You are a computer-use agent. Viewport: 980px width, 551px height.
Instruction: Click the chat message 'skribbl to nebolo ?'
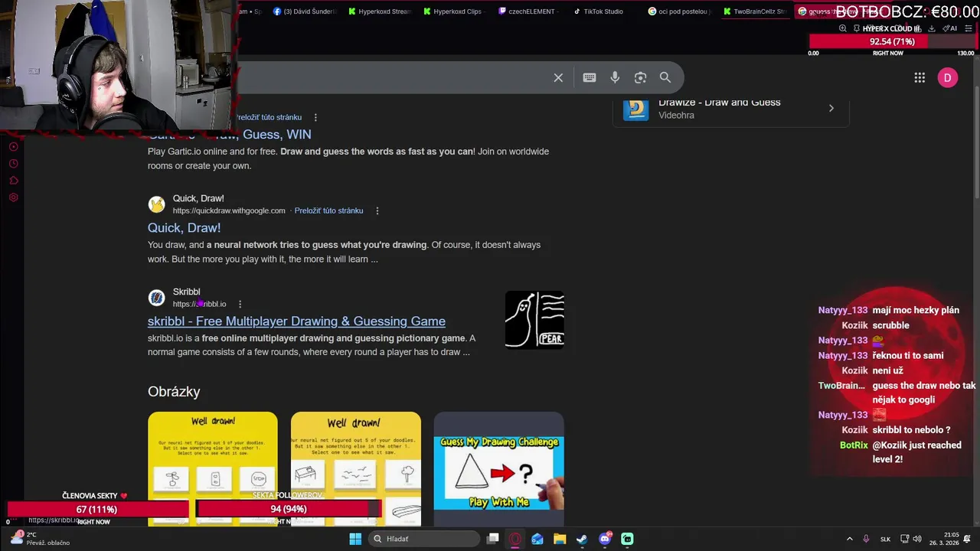pyautogui.click(x=911, y=430)
